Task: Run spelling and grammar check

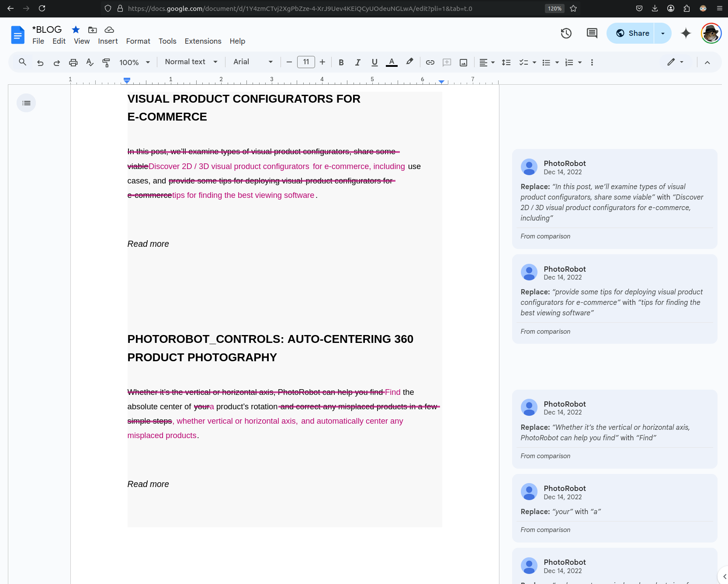Action: point(90,62)
